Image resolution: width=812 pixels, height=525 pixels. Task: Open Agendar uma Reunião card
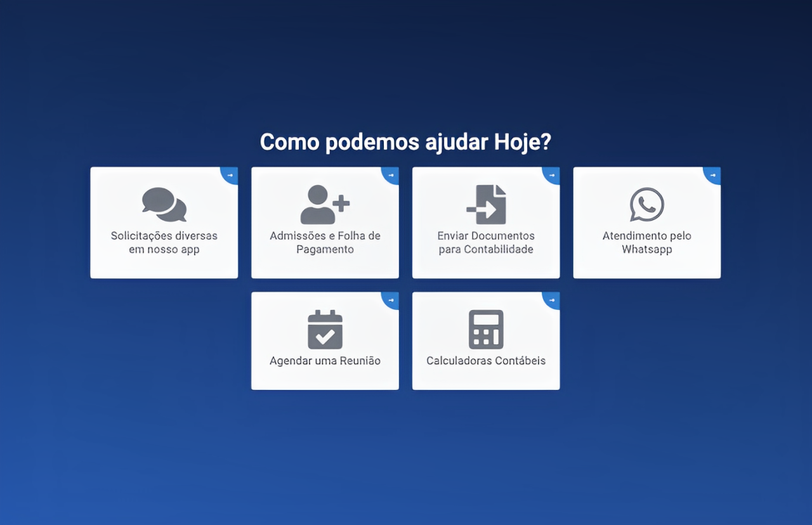(324, 340)
